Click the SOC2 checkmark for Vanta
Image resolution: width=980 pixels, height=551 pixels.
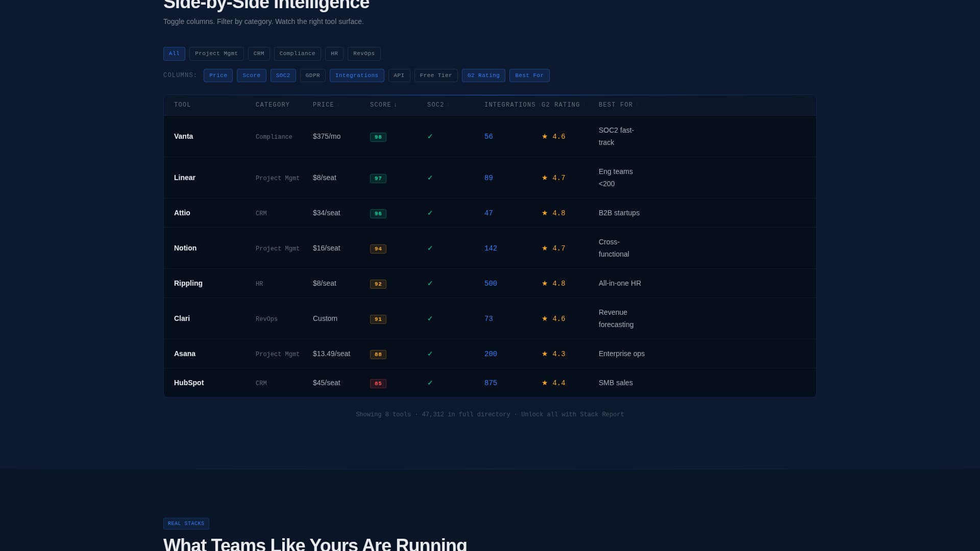[x=430, y=136]
